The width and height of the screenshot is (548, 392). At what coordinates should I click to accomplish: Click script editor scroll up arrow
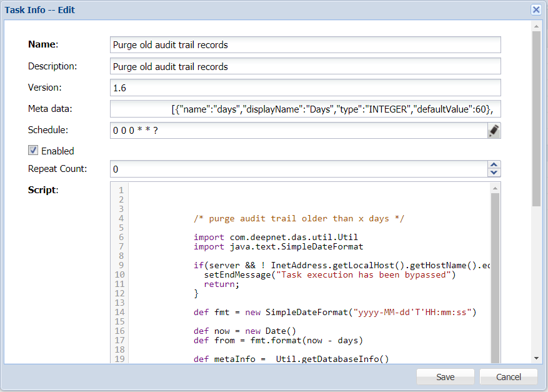(496, 188)
